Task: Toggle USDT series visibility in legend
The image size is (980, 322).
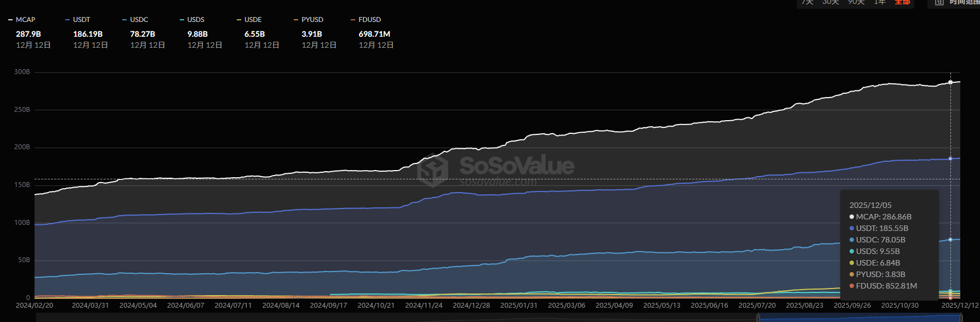Action: coord(81,20)
